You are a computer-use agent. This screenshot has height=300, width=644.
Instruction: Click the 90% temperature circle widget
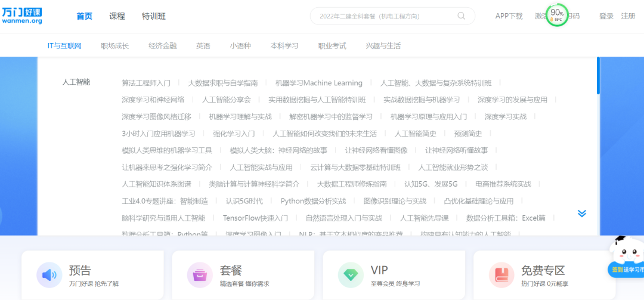(558, 15)
